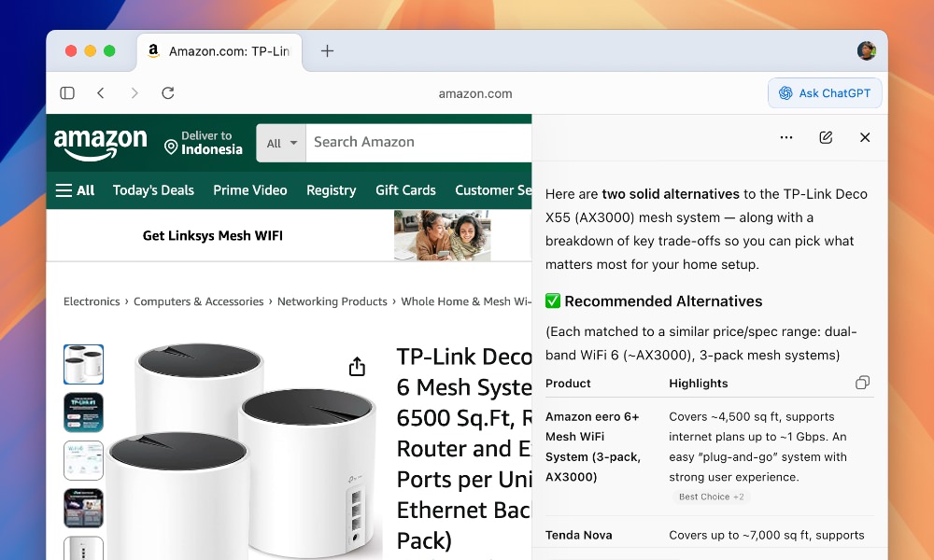This screenshot has height=560, width=934.
Task: Click the Best Choice source badge
Action: click(711, 497)
